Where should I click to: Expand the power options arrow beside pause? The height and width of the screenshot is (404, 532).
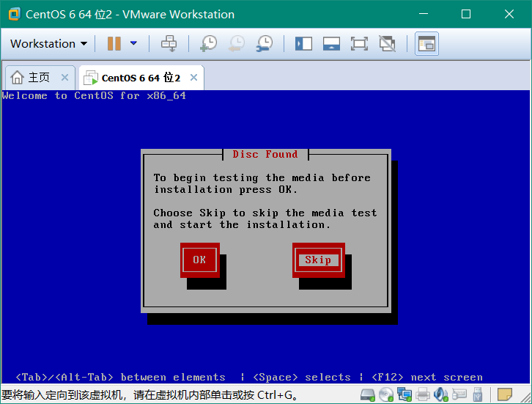(133, 43)
